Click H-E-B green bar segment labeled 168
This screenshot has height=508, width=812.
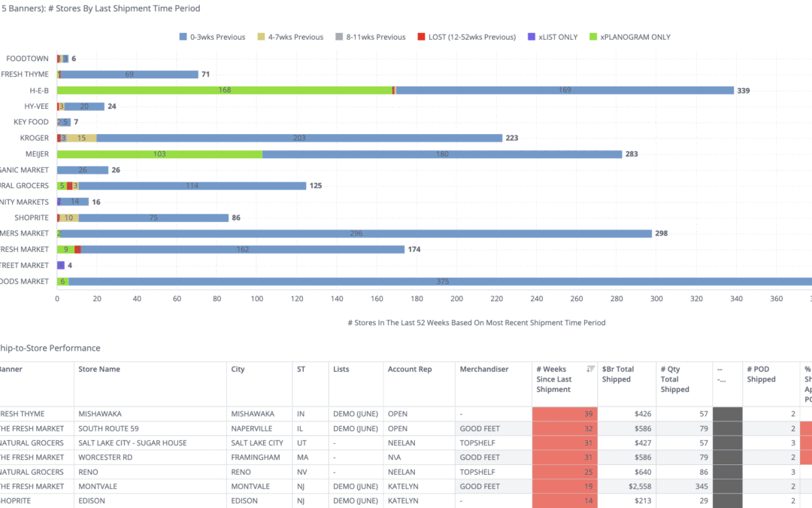click(224, 90)
